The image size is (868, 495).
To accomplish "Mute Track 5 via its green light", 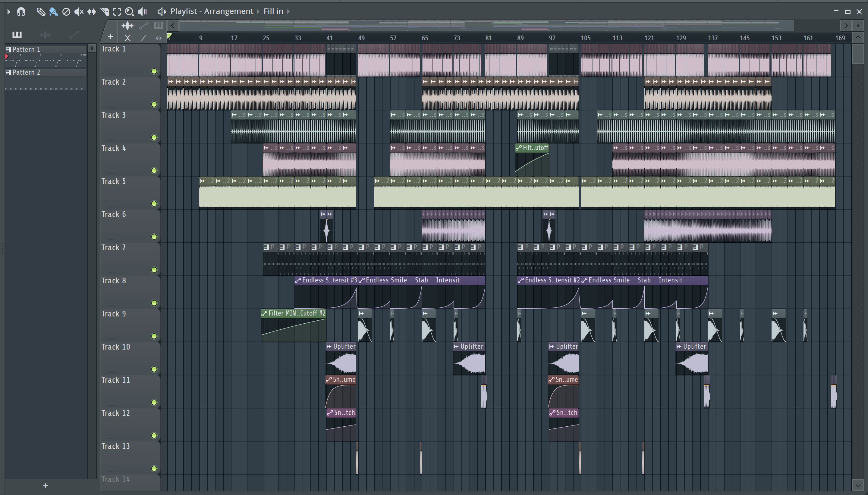I will tap(154, 204).
